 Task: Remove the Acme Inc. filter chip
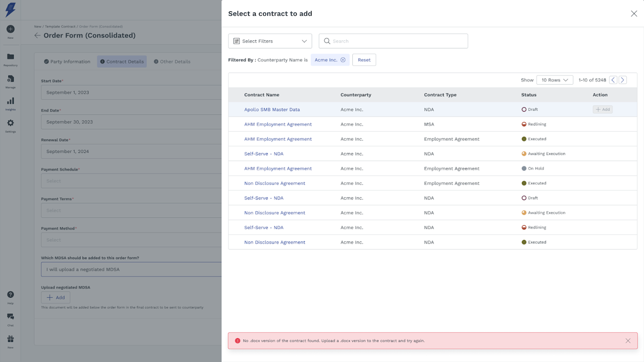343,60
